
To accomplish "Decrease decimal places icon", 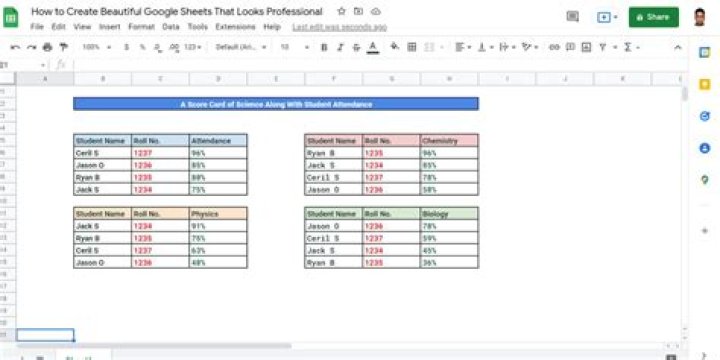I will point(158,47).
